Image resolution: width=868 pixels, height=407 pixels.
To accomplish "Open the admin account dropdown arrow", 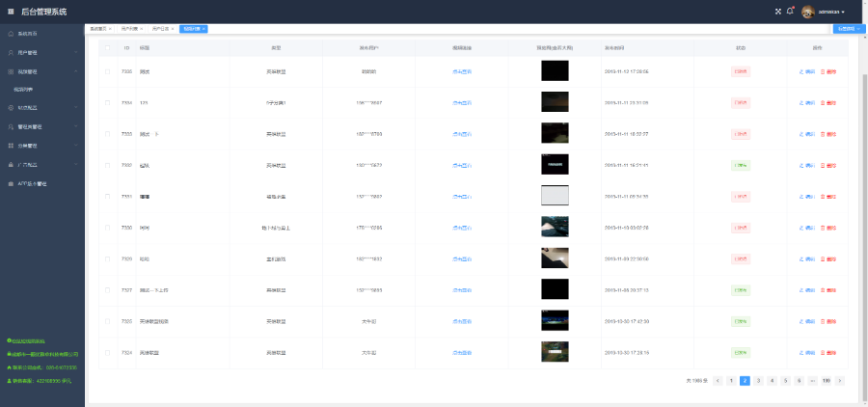I will click(x=843, y=12).
